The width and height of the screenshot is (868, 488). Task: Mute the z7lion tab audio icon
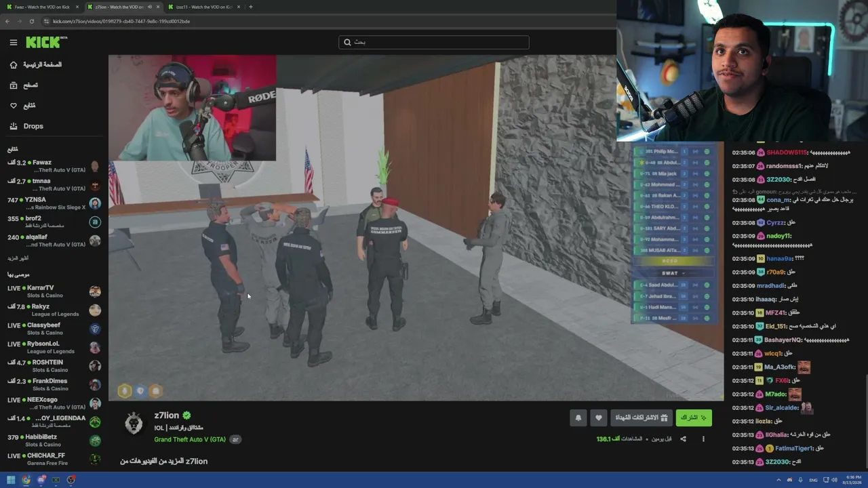point(149,7)
